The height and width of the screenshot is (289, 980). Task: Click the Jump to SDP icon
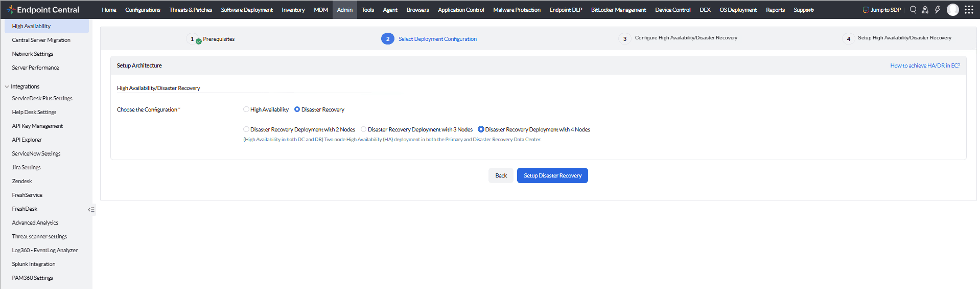pyautogui.click(x=866, y=10)
